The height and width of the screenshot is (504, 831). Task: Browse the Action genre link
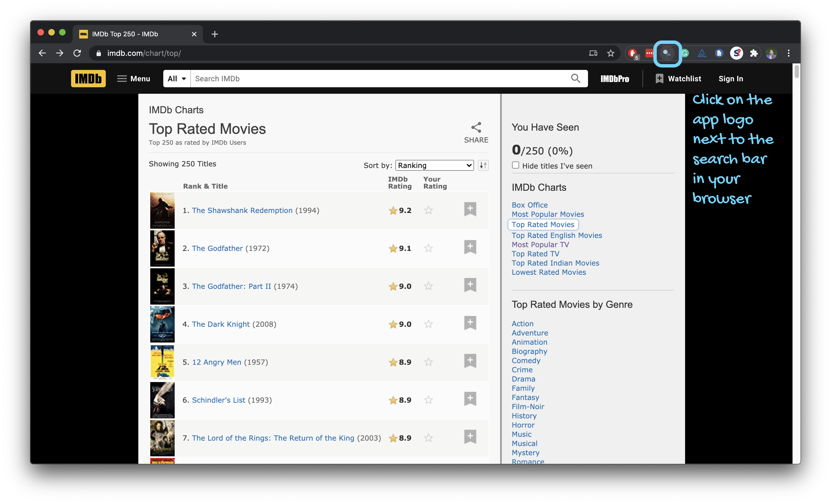tap(522, 324)
